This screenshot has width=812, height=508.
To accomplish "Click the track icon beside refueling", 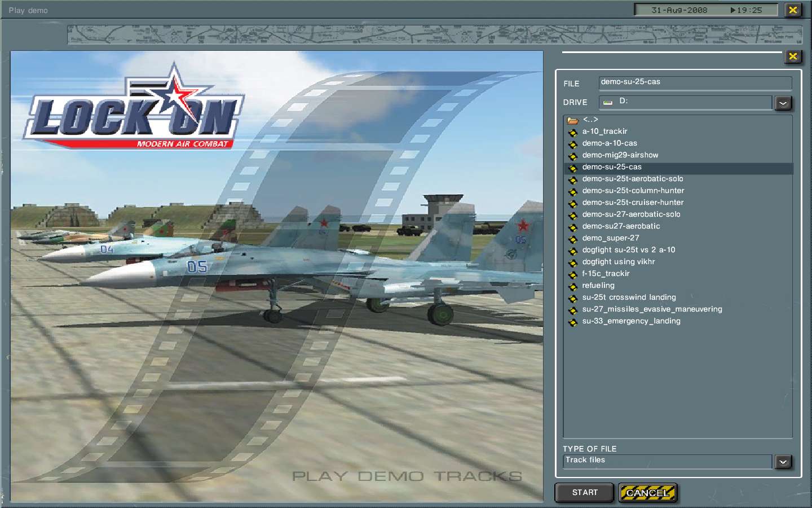I will click(x=573, y=287).
